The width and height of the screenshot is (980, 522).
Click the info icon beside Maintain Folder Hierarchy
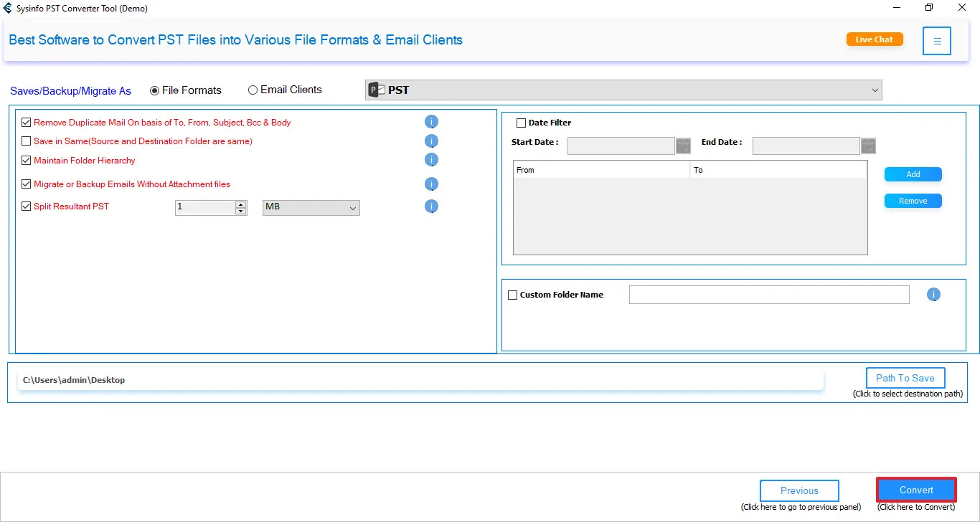click(x=431, y=160)
